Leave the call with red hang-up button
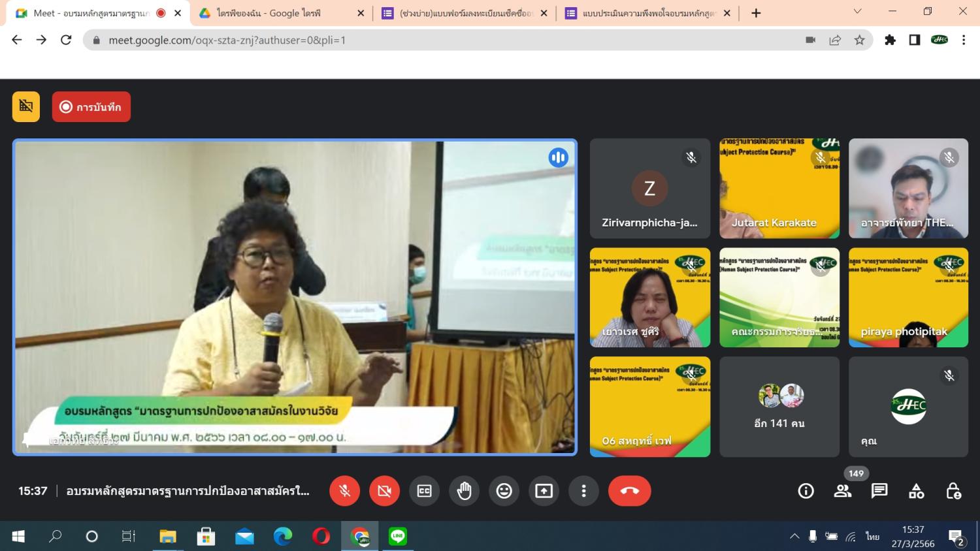 (x=629, y=491)
